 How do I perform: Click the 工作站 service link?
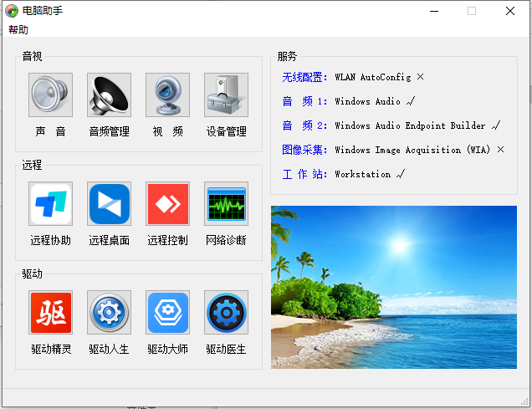304,174
